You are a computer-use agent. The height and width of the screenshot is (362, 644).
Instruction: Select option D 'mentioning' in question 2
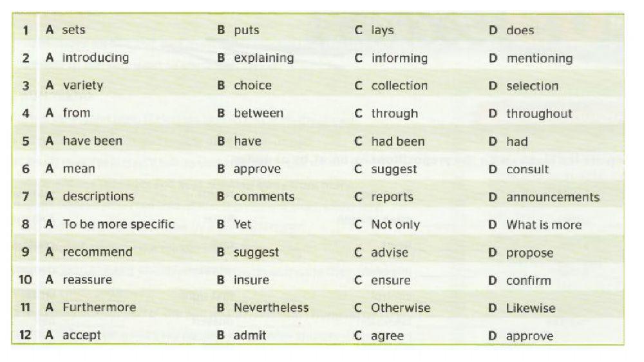click(539, 59)
